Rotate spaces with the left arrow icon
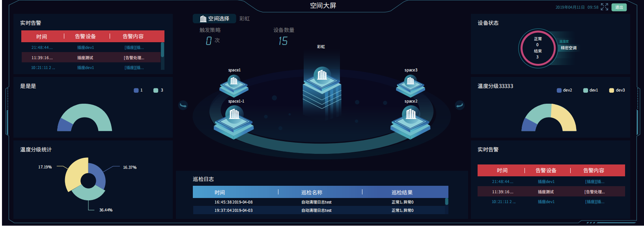 (x=183, y=105)
